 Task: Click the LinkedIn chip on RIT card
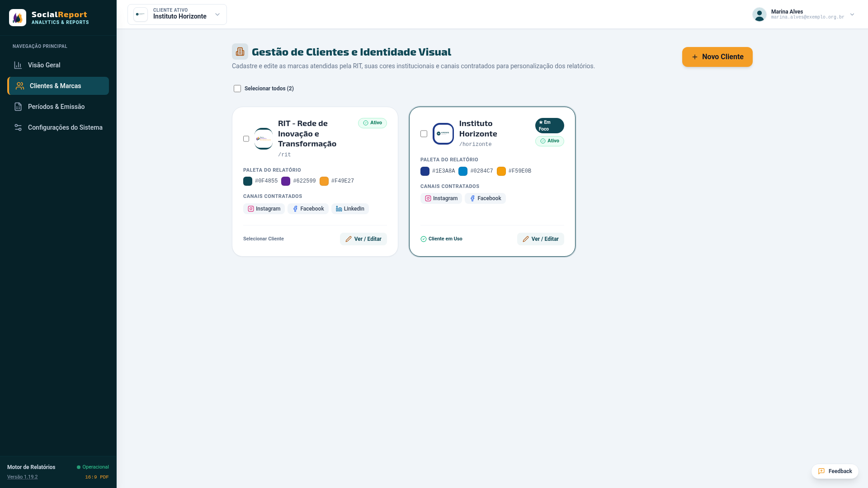click(350, 209)
